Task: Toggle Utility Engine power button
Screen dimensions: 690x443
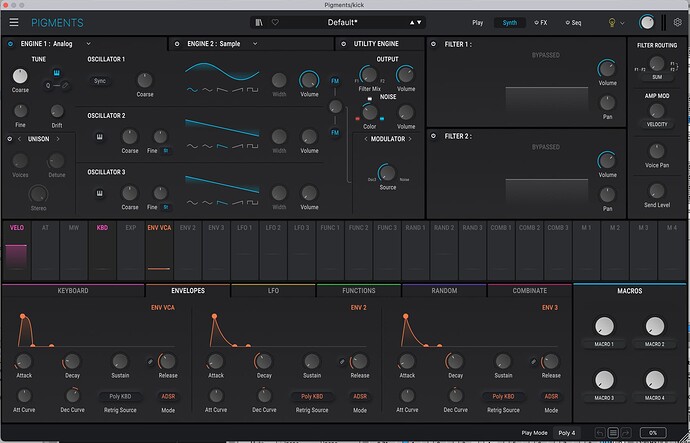Action: coord(343,44)
